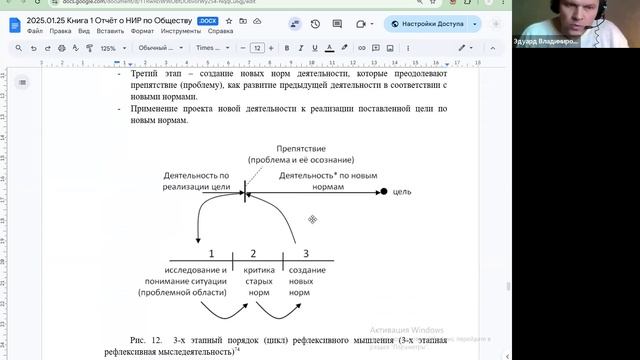The image size is (640, 360).
Task: Show document outline sidebar
Action: [x=22, y=82]
